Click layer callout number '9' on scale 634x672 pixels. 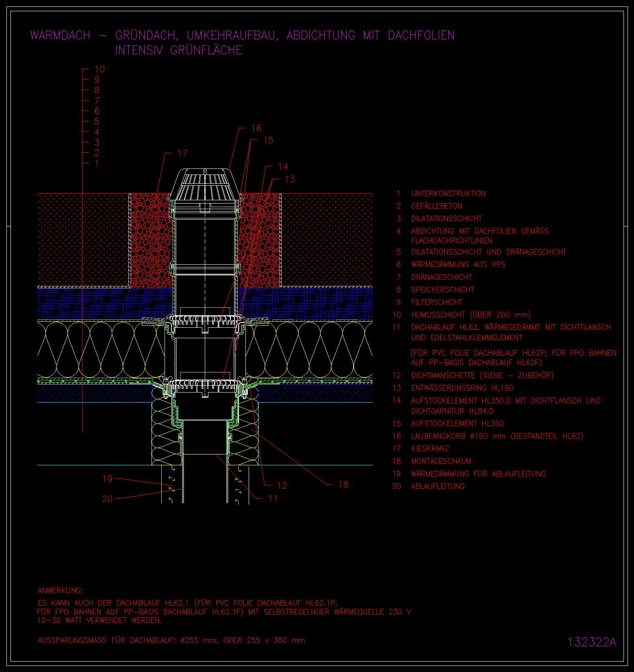click(x=97, y=80)
